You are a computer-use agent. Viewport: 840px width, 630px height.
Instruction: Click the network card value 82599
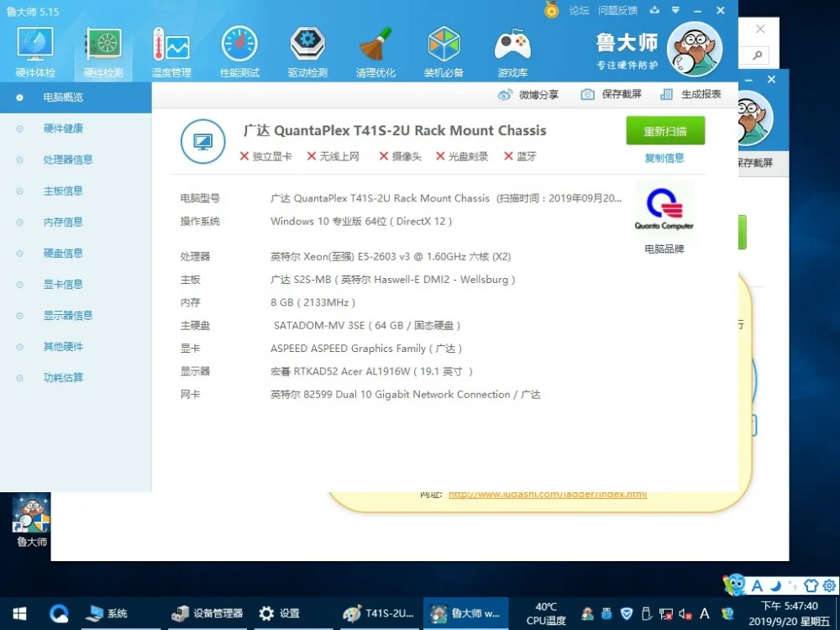(x=406, y=395)
